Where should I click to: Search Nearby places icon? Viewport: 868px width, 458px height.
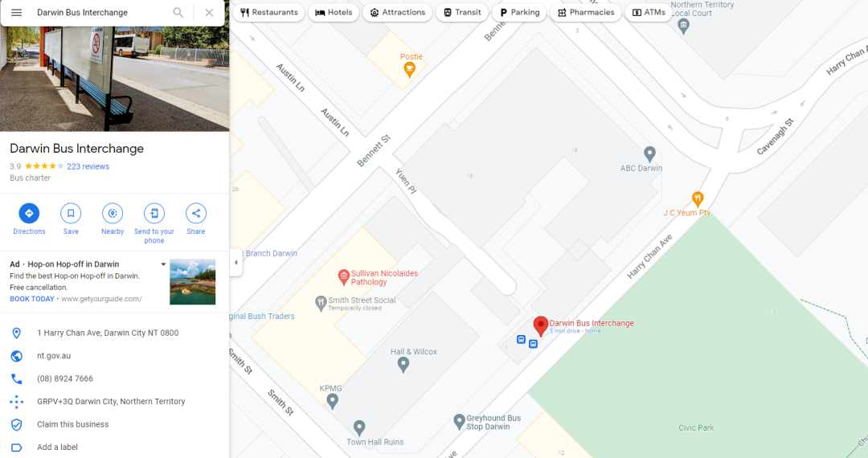(x=113, y=214)
